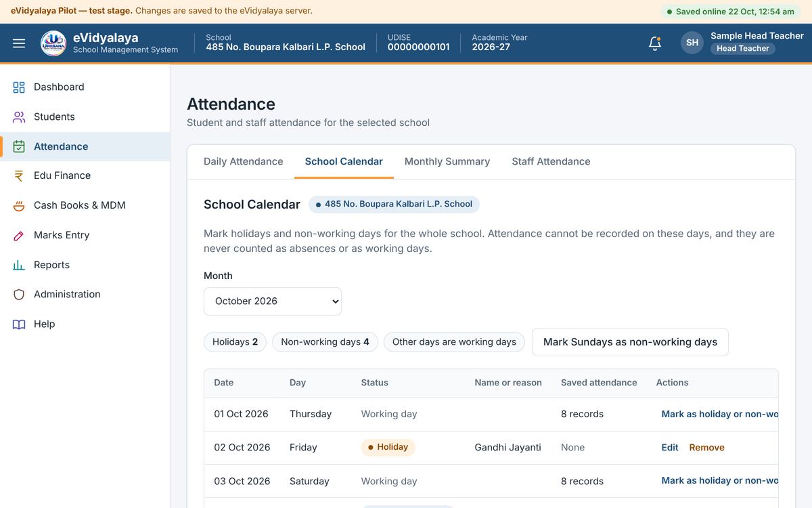
Task: Click the Dashboard grid icon
Action: point(19,87)
